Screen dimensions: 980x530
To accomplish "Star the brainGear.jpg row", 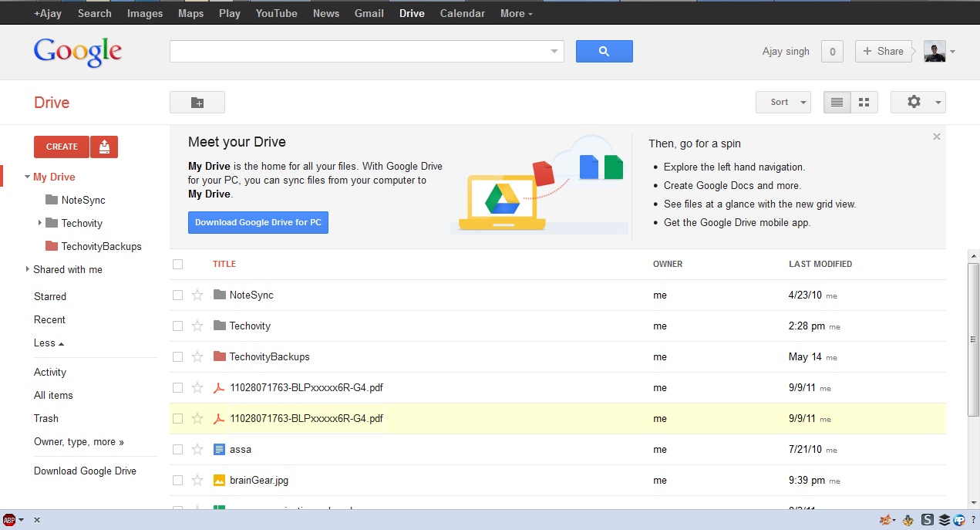I will [197, 480].
